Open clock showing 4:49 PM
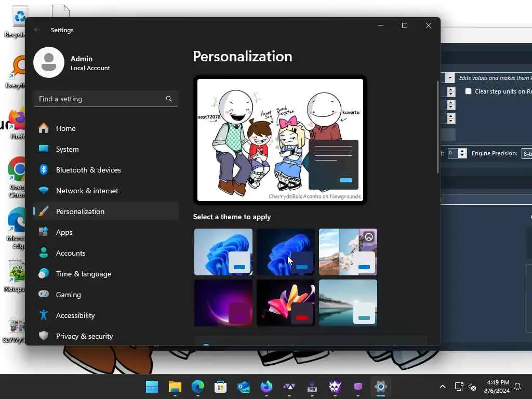Image resolution: width=532 pixels, height=399 pixels. 497,387
